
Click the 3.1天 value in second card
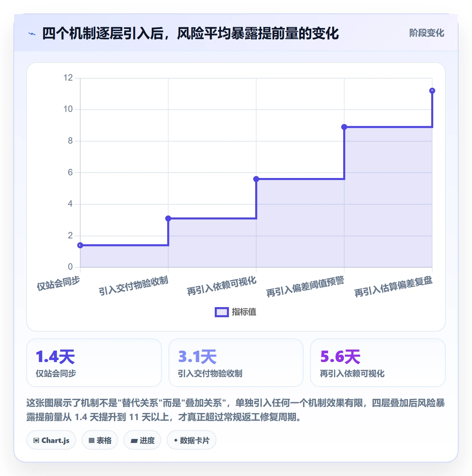click(x=198, y=357)
